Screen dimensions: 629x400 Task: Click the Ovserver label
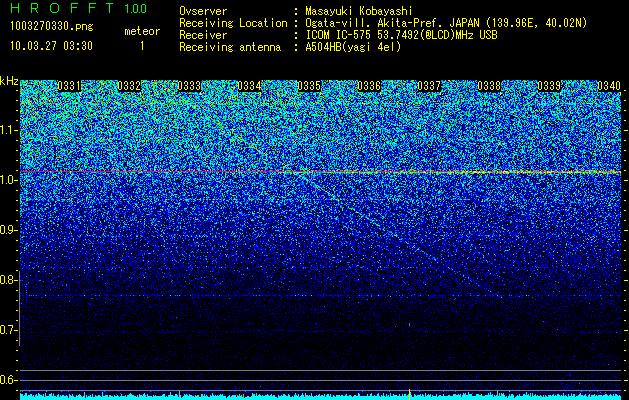click(203, 11)
